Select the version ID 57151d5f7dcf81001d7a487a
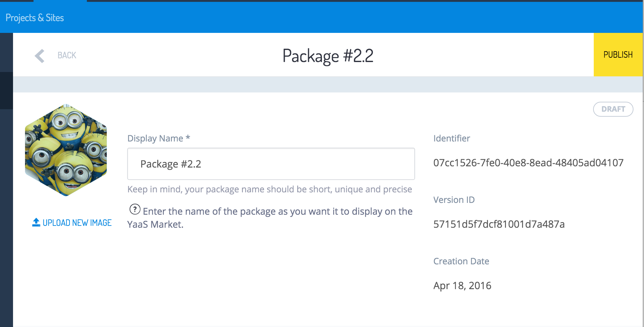Screen dimensions: 644x327 pyautogui.click(x=499, y=224)
